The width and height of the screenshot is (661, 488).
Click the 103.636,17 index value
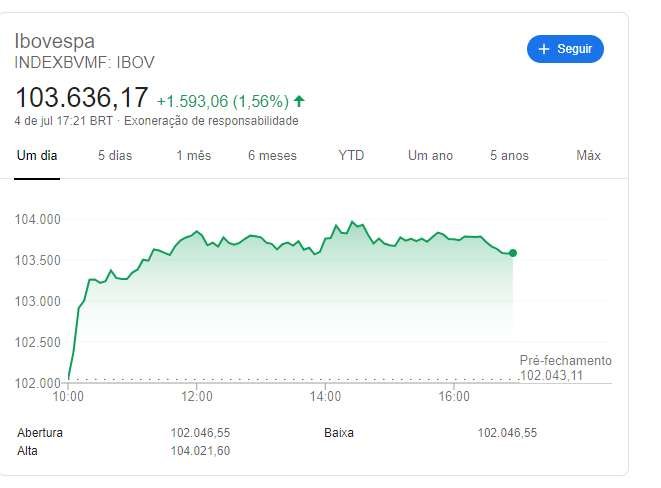(x=81, y=98)
